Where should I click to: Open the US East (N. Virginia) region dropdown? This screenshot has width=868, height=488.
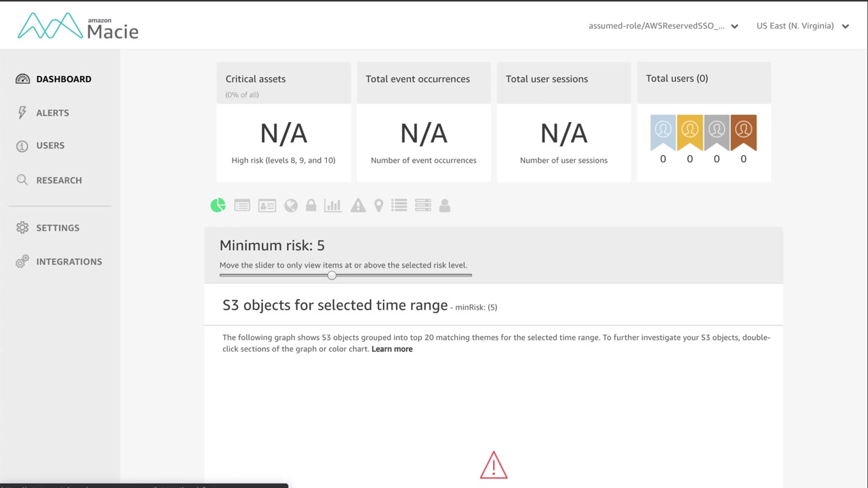(803, 26)
